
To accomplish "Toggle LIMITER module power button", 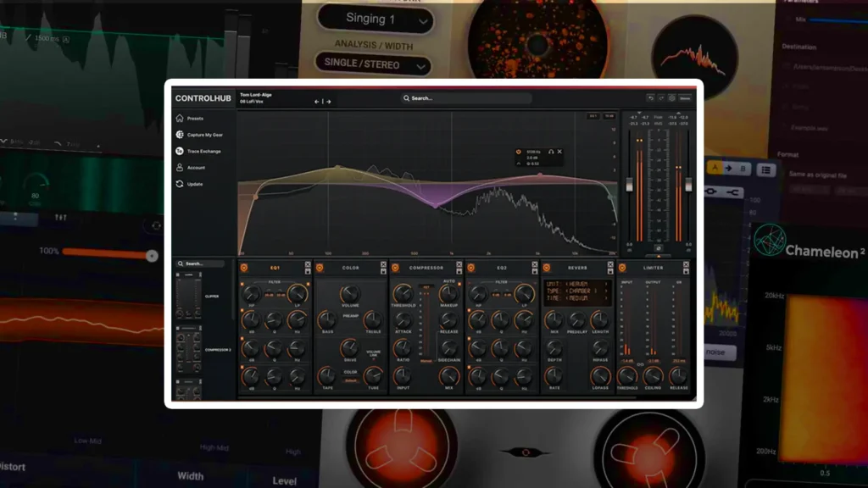I will (622, 268).
